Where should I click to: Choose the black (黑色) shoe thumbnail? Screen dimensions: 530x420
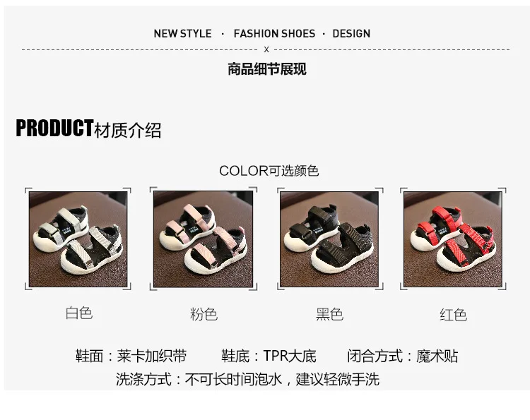pos(329,239)
